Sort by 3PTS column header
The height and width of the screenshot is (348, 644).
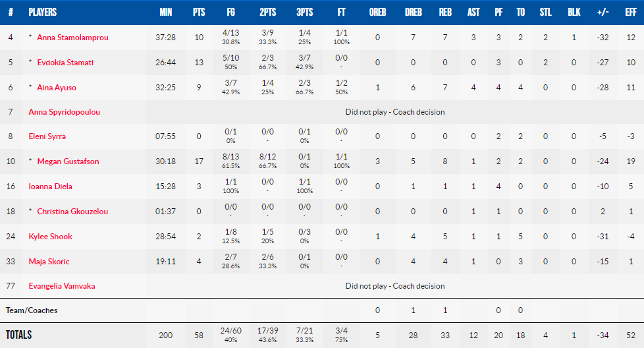pos(305,13)
